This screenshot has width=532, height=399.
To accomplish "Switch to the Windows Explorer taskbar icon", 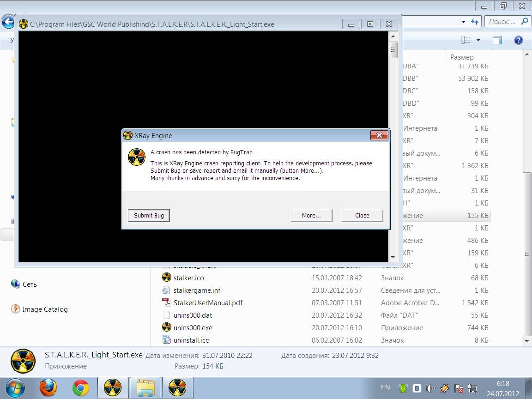I will (x=145, y=388).
